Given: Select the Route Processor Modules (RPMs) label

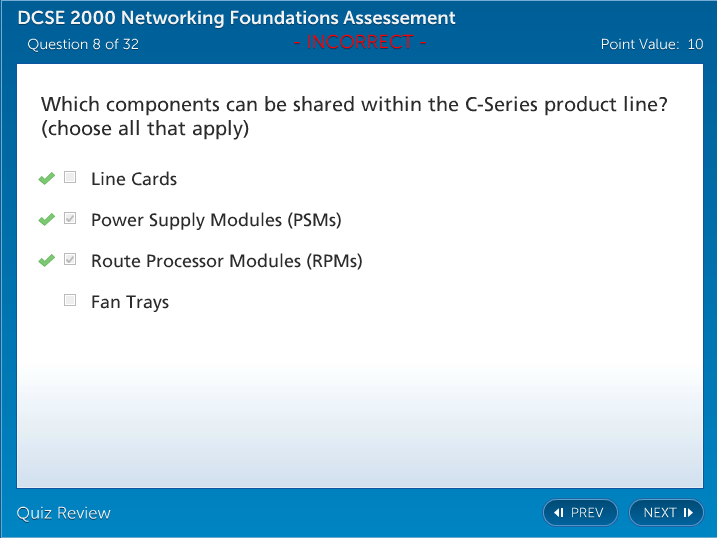Looking at the screenshot, I should coord(227,261).
